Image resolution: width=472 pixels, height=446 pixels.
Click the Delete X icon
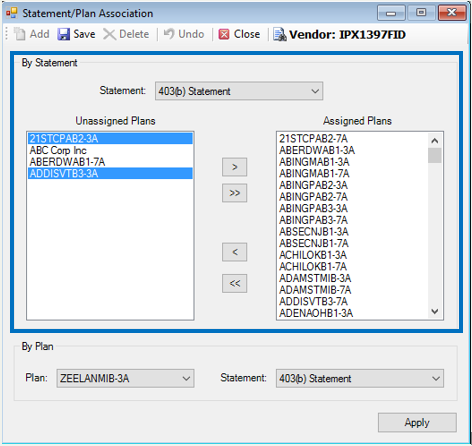pyautogui.click(x=109, y=34)
